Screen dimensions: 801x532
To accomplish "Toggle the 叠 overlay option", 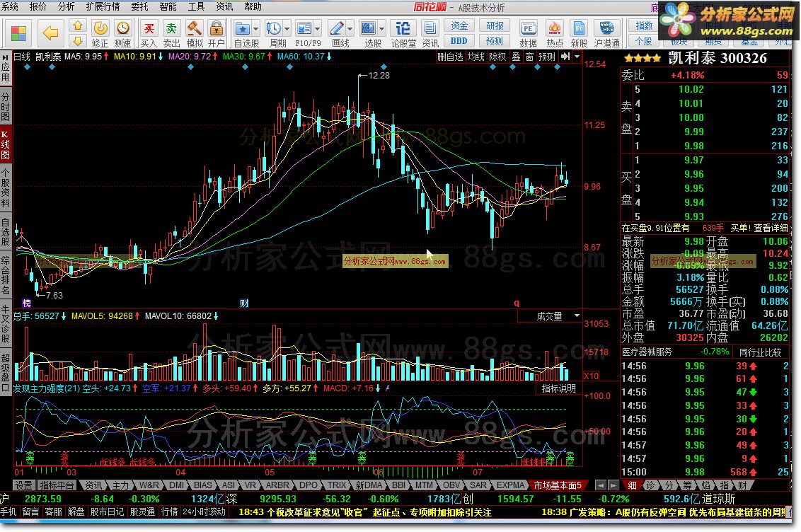I will (x=517, y=57).
